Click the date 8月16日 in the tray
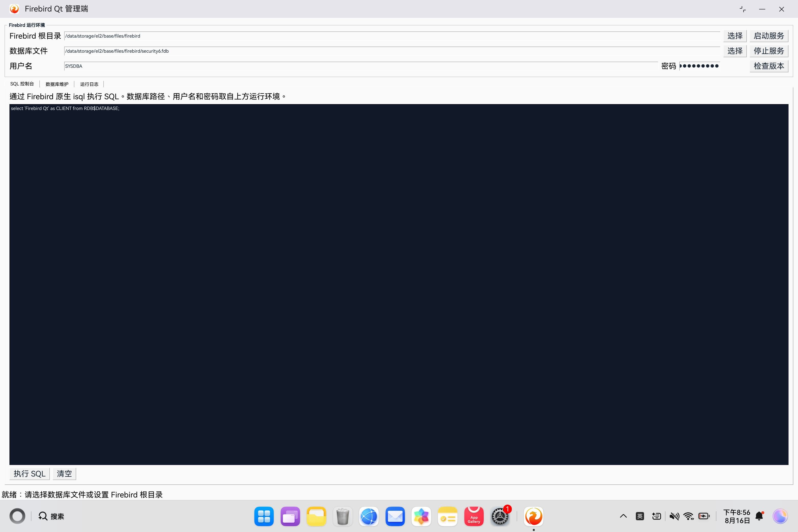The image size is (798, 532). (x=737, y=521)
